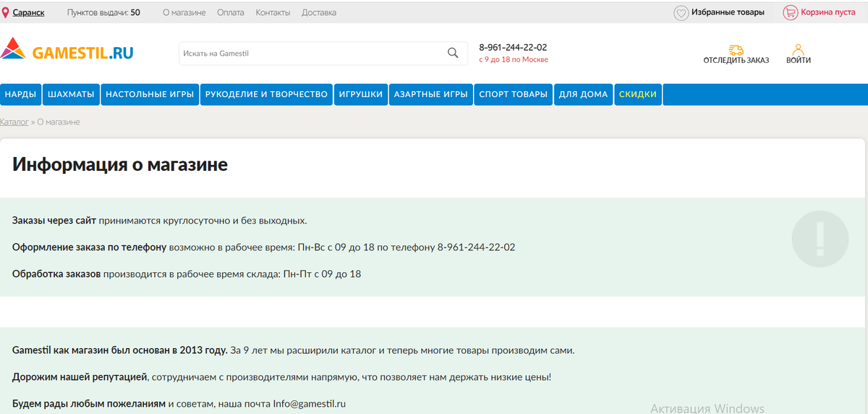Call phone number 8-961-244-22-02 in header
This screenshot has height=414, width=868.
click(x=513, y=47)
